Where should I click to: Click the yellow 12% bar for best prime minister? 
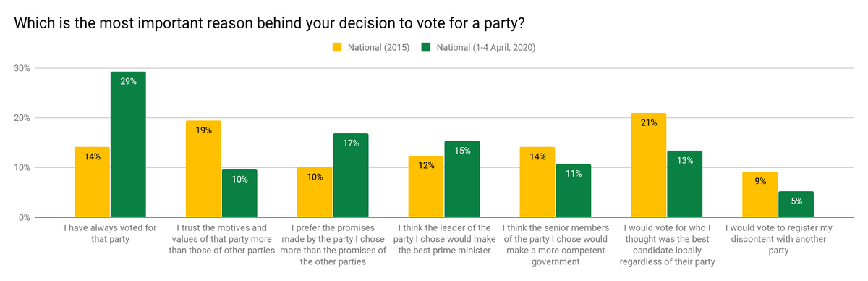pos(426,187)
